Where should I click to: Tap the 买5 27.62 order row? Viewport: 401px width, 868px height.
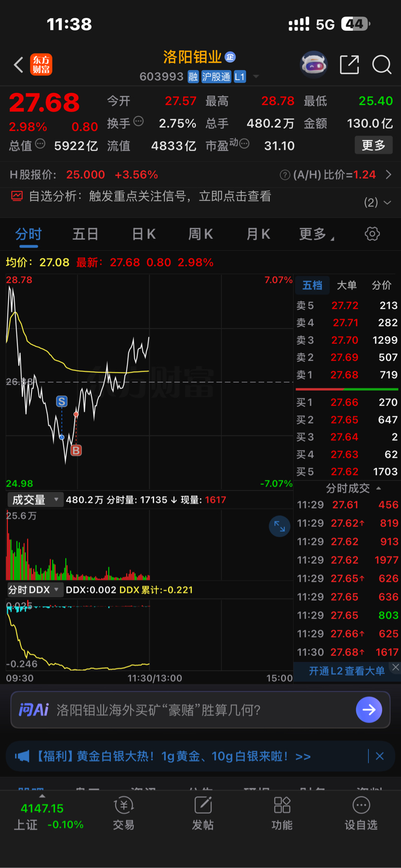tap(347, 472)
